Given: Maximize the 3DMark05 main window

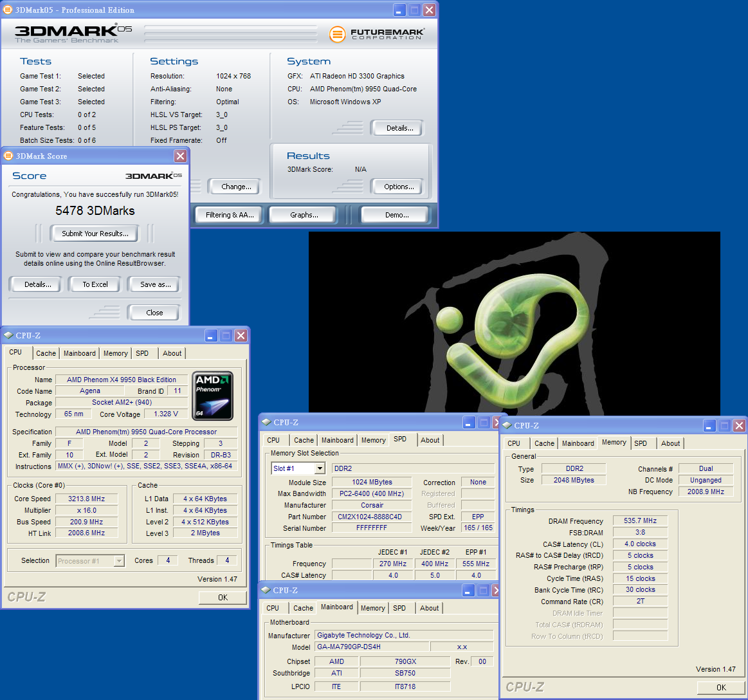Looking at the screenshot, I should click(415, 10).
